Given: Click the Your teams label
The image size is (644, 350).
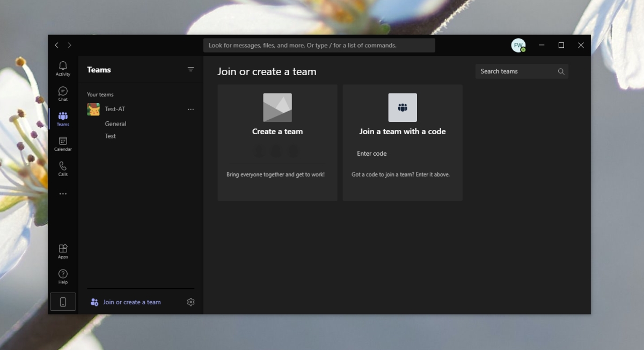Looking at the screenshot, I should [x=100, y=94].
